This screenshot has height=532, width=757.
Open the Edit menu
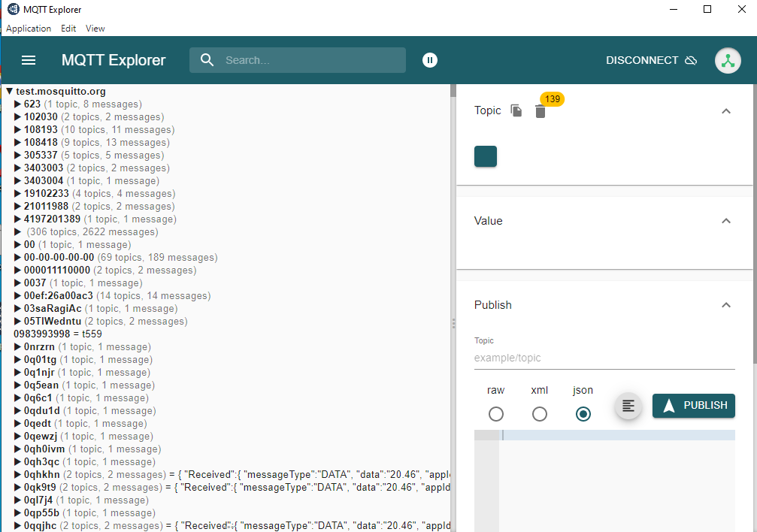[x=68, y=29]
